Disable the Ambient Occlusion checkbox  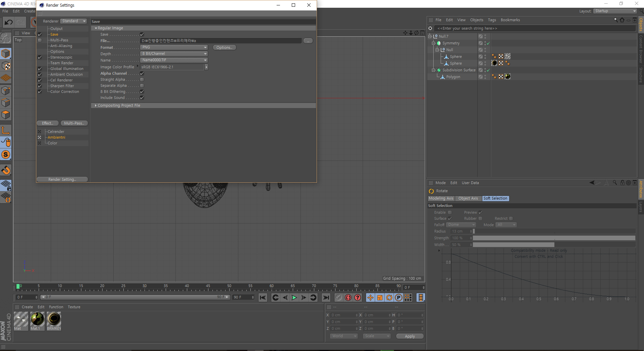point(40,74)
